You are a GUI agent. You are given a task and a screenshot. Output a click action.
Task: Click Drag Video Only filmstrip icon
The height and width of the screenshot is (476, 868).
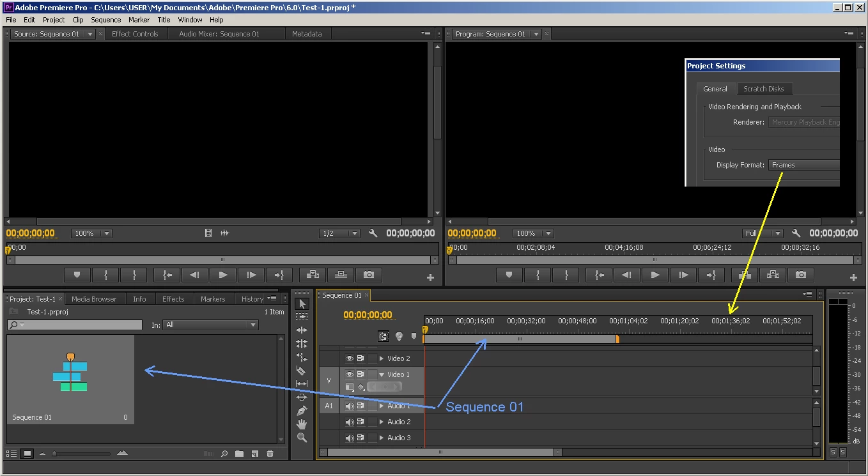208,233
